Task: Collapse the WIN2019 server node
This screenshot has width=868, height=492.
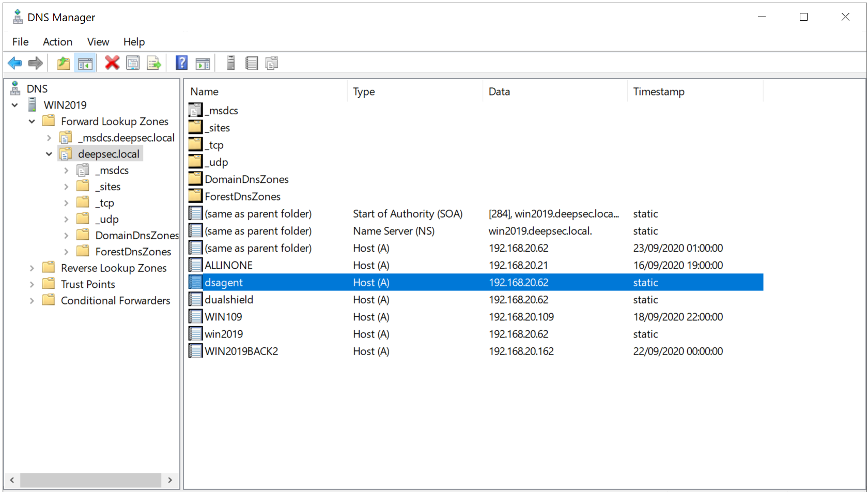Action: (x=15, y=105)
